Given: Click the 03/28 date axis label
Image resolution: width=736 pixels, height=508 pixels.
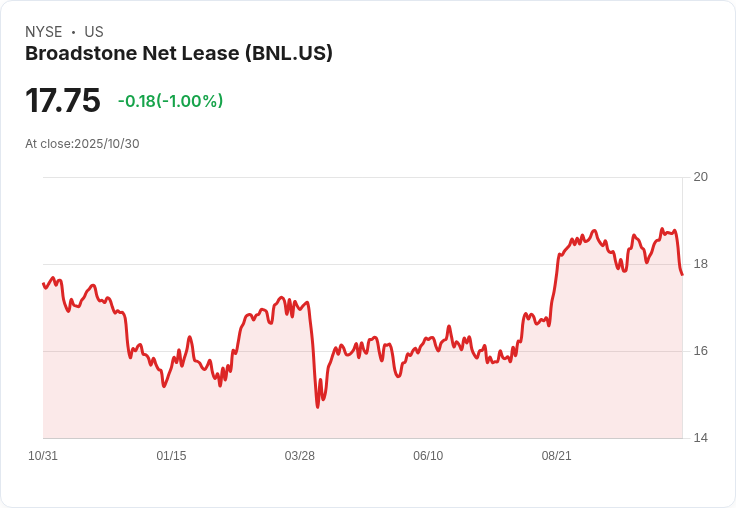Looking at the screenshot, I should [x=299, y=456].
